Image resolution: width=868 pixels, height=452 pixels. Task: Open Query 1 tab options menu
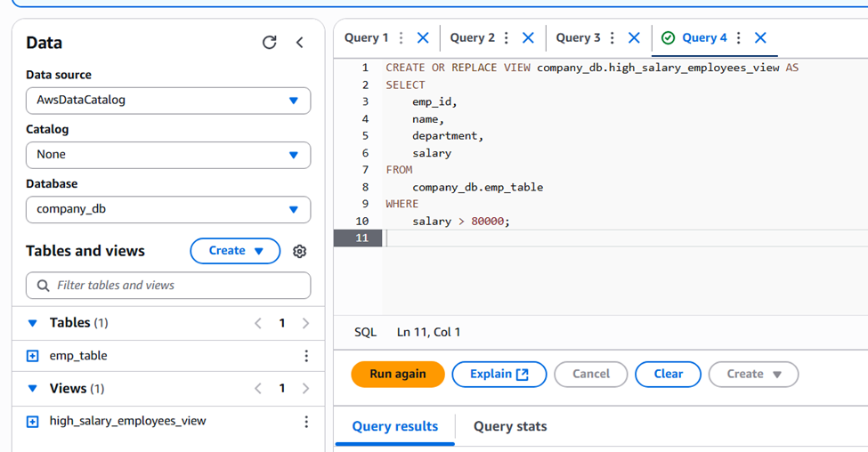tap(401, 37)
